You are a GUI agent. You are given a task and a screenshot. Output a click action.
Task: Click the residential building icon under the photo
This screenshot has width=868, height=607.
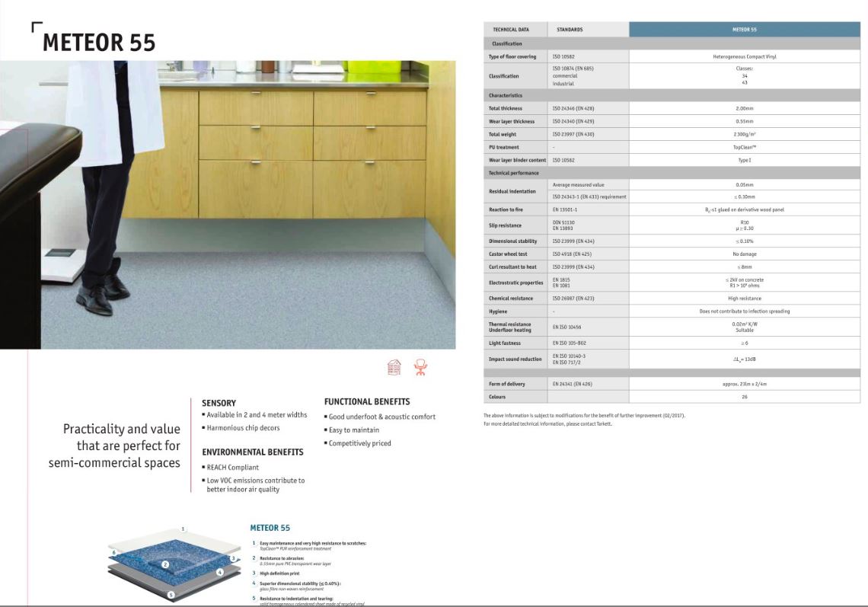pos(394,367)
